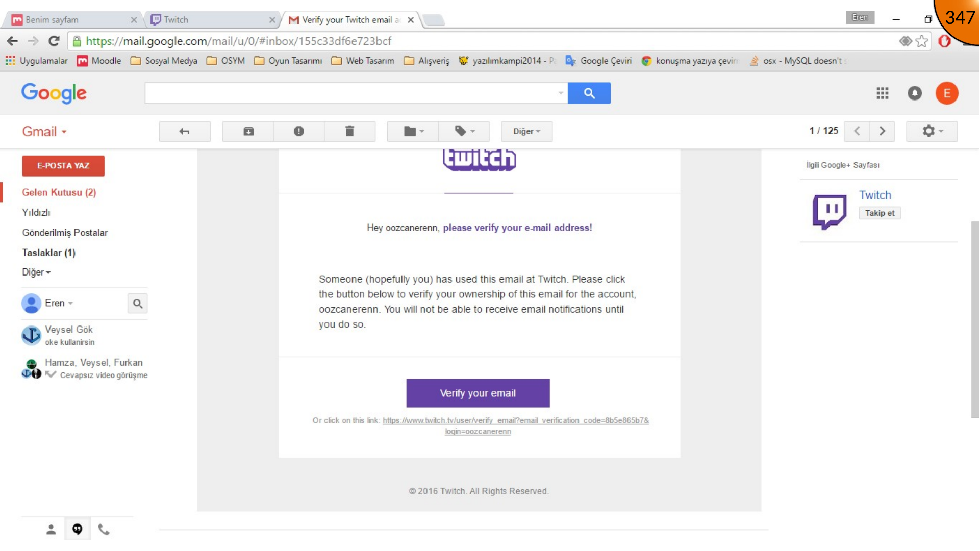Open the Web Tasarım bookmark folder
This screenshot has width=980, height=551.
coord(363,61)
